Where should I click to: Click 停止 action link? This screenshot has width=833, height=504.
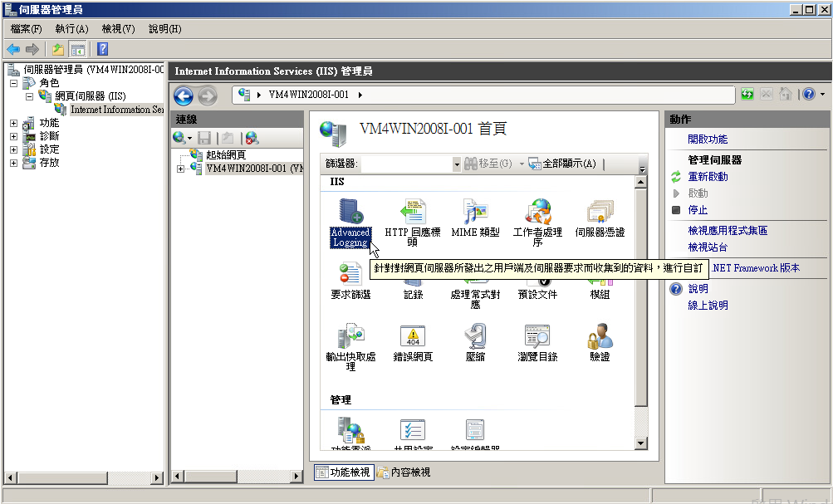[x=698, y=210]
